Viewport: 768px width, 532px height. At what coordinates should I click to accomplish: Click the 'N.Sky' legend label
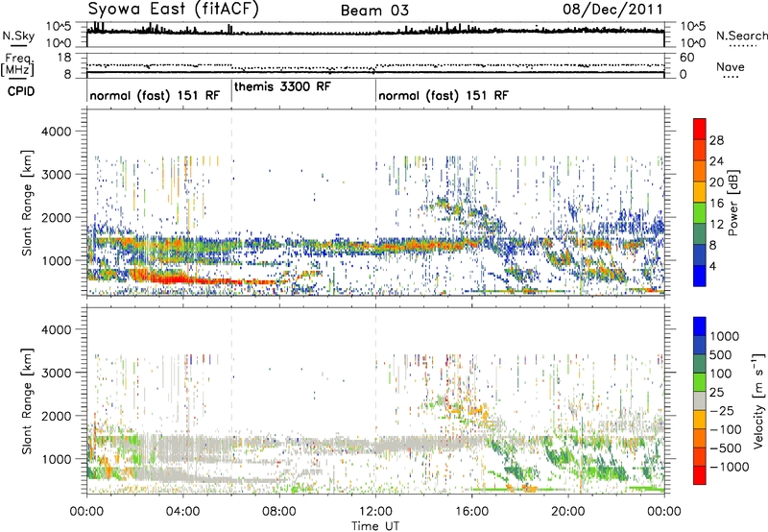[18, 36]
